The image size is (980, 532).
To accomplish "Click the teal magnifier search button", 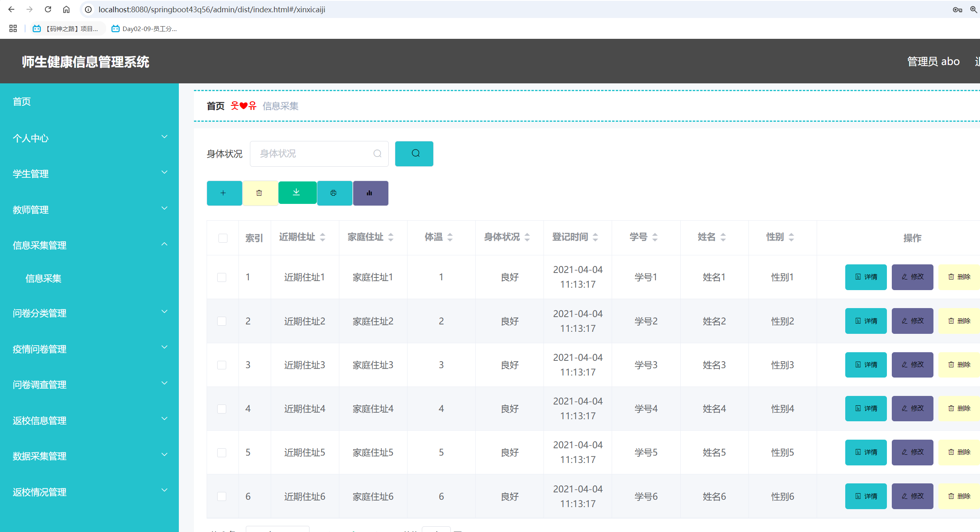I will pyautogui.click(x=414, y=154).
